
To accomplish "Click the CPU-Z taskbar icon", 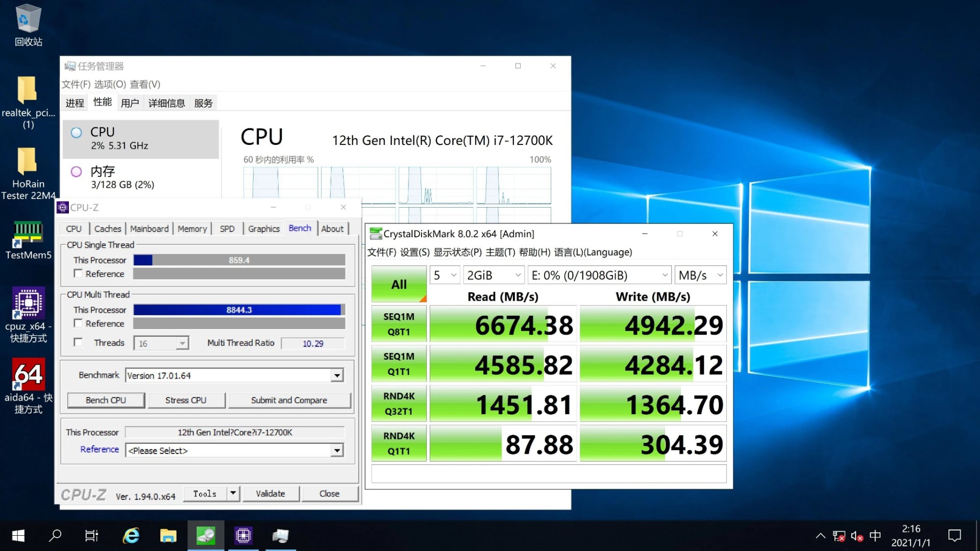I will coord(243,536).
